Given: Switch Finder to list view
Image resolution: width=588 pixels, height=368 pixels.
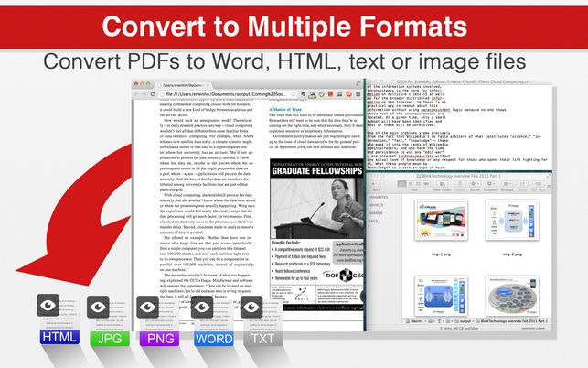Looking at the screenshot, I should point(410,184).
